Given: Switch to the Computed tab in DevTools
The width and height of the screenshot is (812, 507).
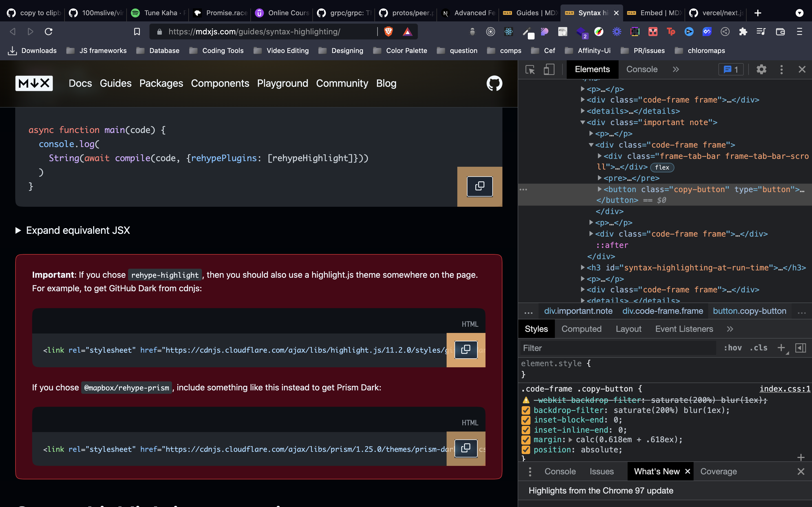Looking at the screenshot, I should [581, 329].
